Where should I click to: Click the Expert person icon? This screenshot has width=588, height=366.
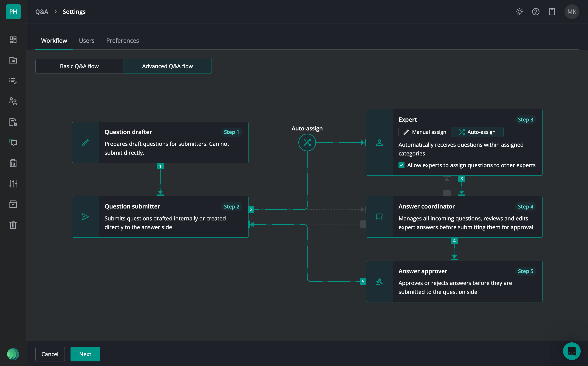click(x=379, y=143)
